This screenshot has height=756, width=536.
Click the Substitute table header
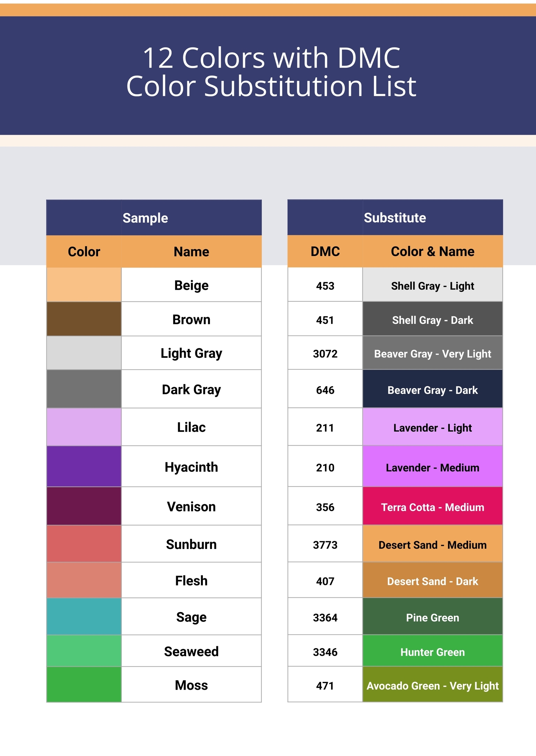(x=395, y=217)
